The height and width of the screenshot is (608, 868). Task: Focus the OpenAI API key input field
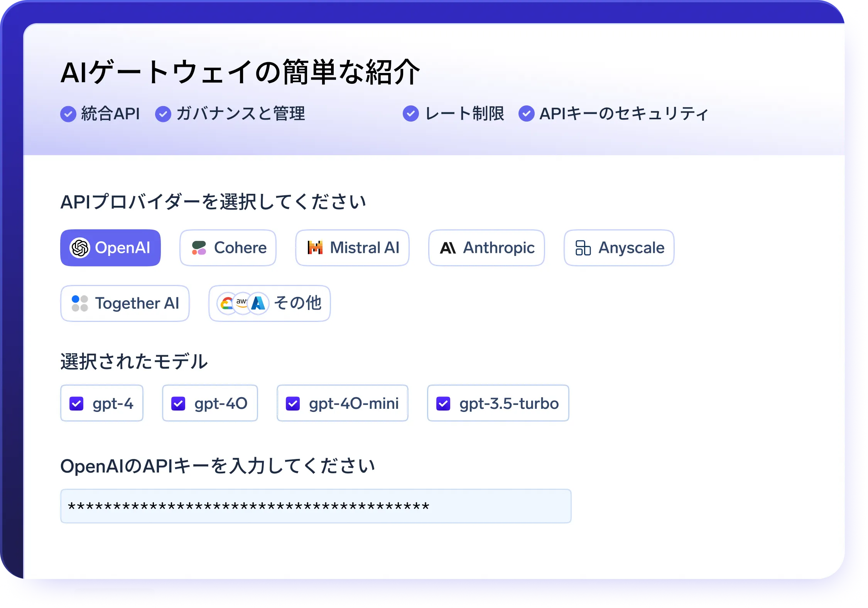coord(316,506)
